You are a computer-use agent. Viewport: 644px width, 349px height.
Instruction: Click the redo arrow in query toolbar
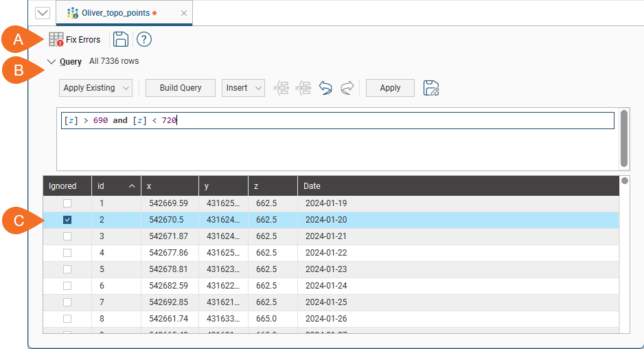(x=347, y=88)
